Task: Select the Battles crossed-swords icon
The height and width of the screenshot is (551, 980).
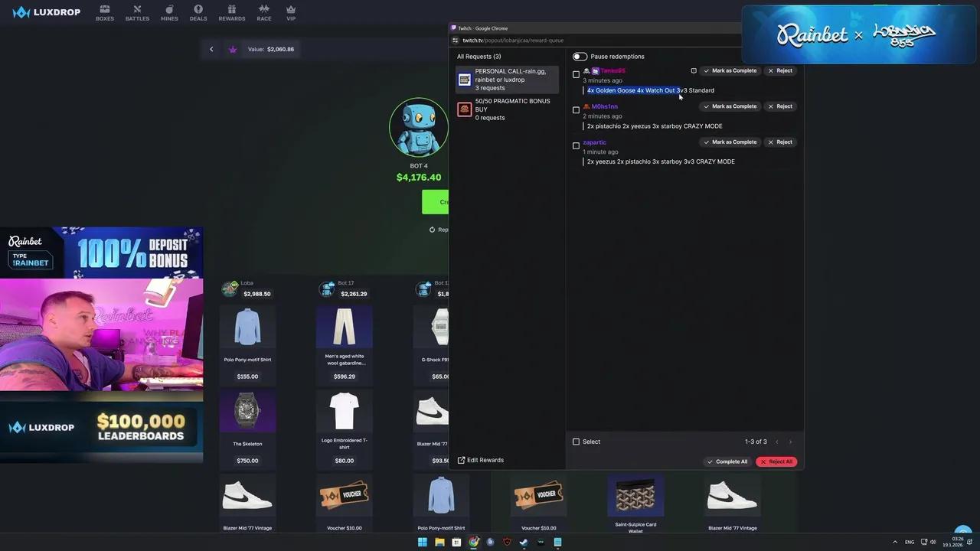Action: point(137,11)
